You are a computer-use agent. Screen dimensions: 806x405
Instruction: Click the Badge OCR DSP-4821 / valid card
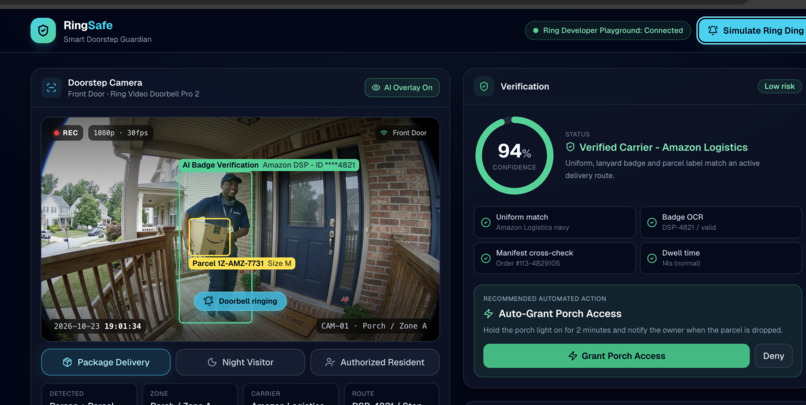point(721,222)
